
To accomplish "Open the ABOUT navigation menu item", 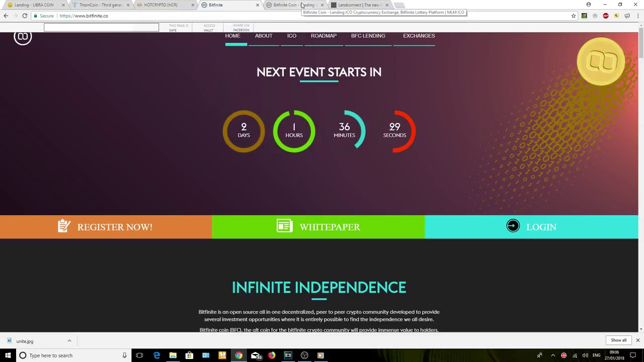I will click(264, 36).
